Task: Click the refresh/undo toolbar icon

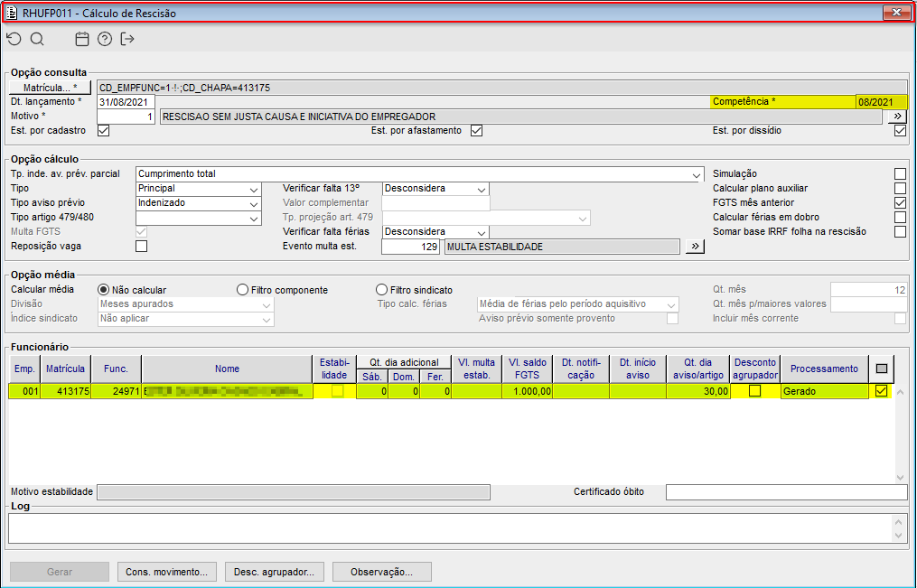Action: [14, 39]
